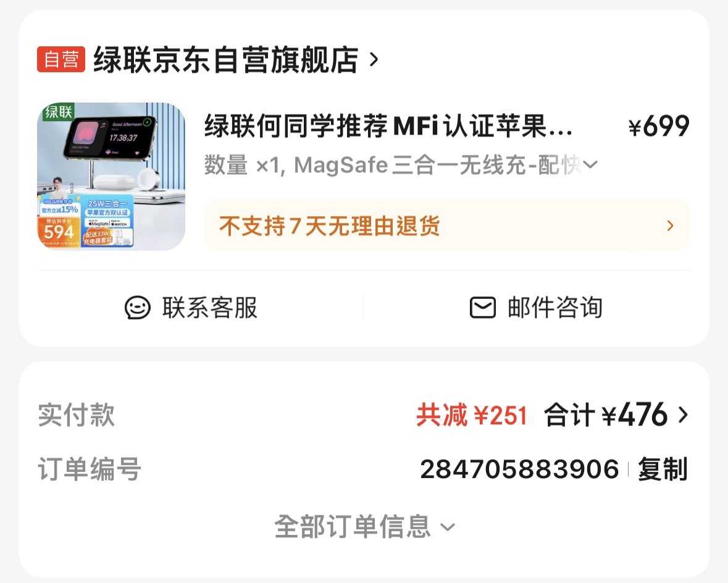Screen dimensions: 728x583
Task: Copy the order number with 复制
Action: tap(663, 469)
